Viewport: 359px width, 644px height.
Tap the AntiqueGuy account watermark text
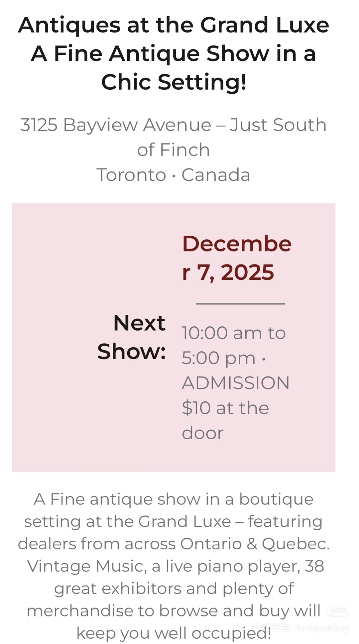(x=301, y=627)
